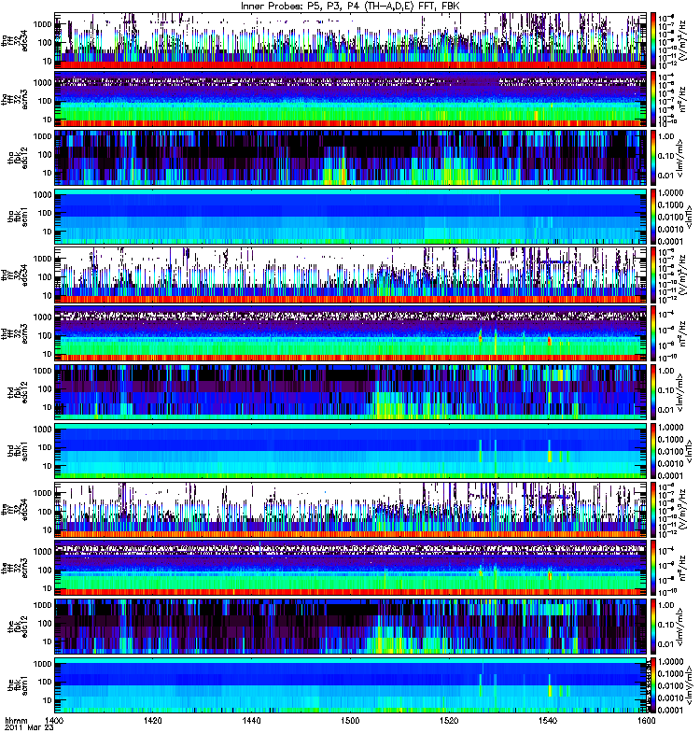The width and height of the screenshot is (700, 747).
Task: Click the color bar of tha fbk scm1 panel
Action: pyautogui.click(x=652, y=217)
